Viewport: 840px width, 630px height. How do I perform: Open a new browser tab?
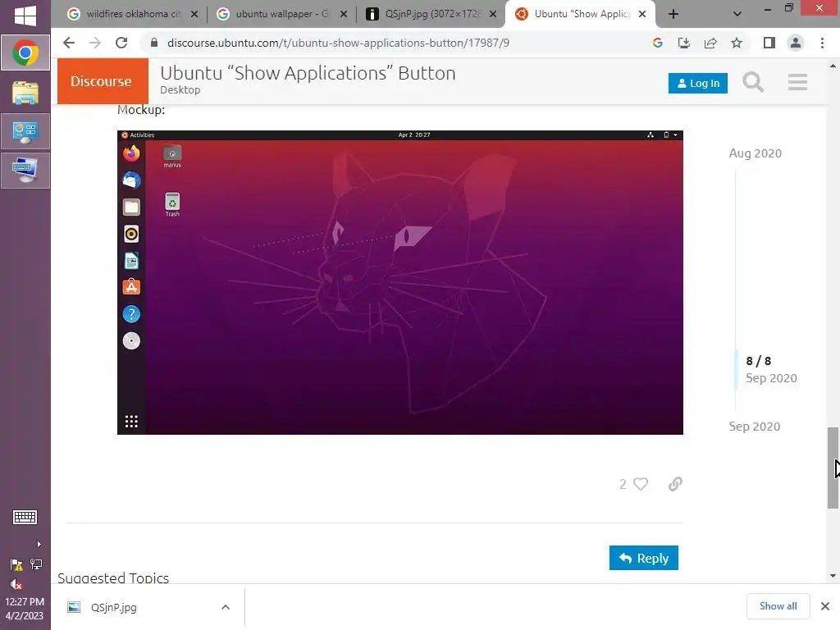(x=673, y=14)
